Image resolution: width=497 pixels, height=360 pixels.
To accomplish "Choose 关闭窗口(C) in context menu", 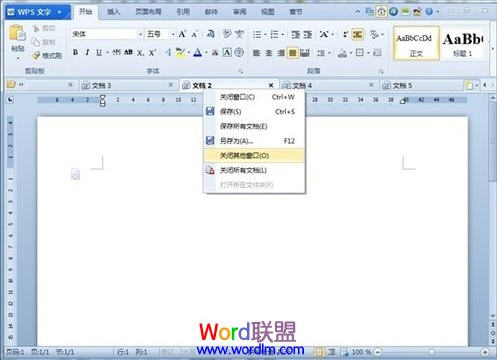I will 254,97.
